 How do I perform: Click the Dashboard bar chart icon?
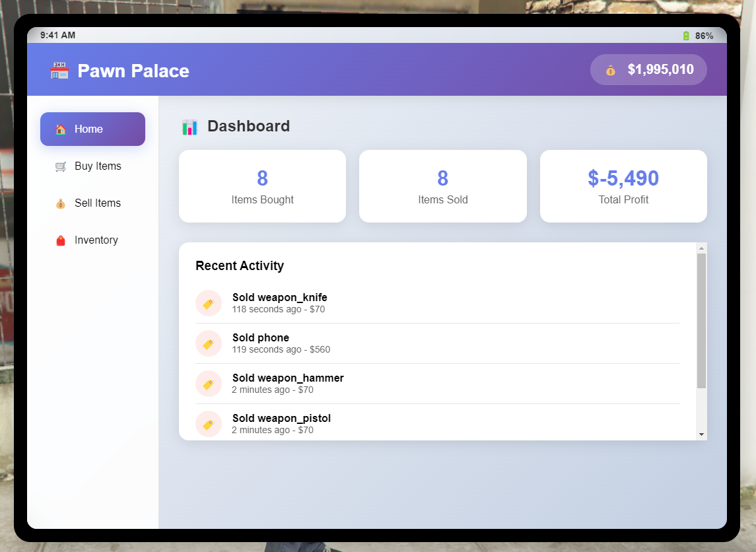click(189, 127)
